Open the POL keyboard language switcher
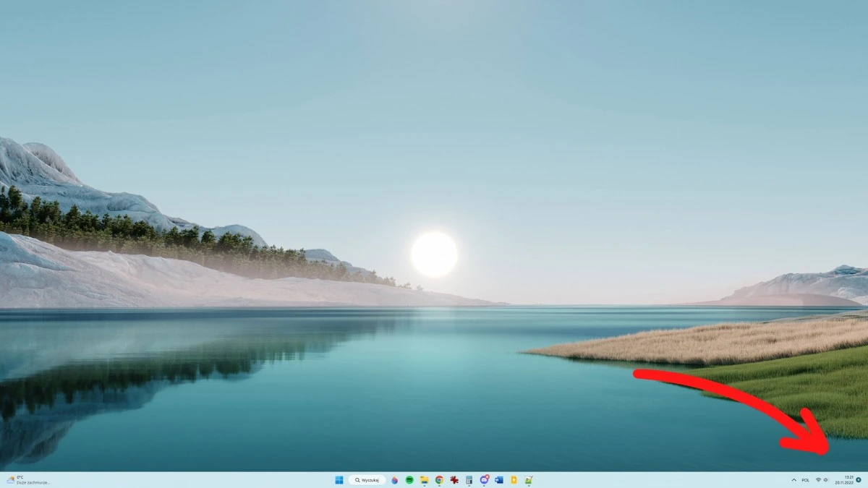 coord(805,479)
